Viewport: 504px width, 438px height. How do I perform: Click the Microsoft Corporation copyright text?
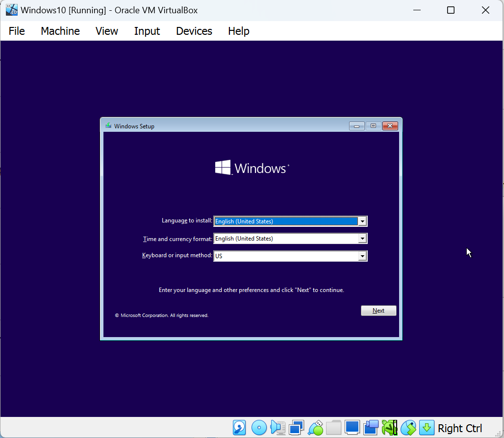click(162, 316)
